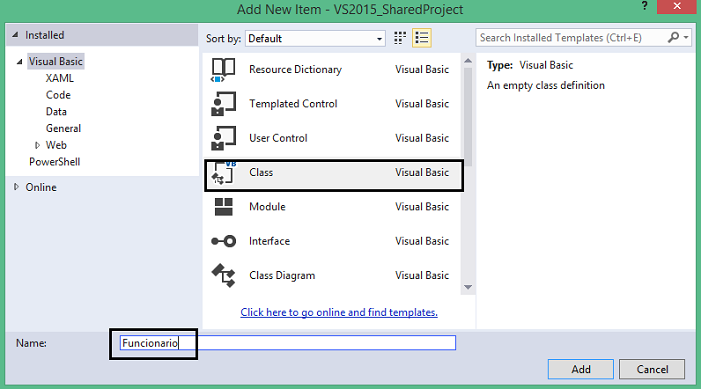Select the User Control item name
The image size is (701, 389).
click(278, 138)
